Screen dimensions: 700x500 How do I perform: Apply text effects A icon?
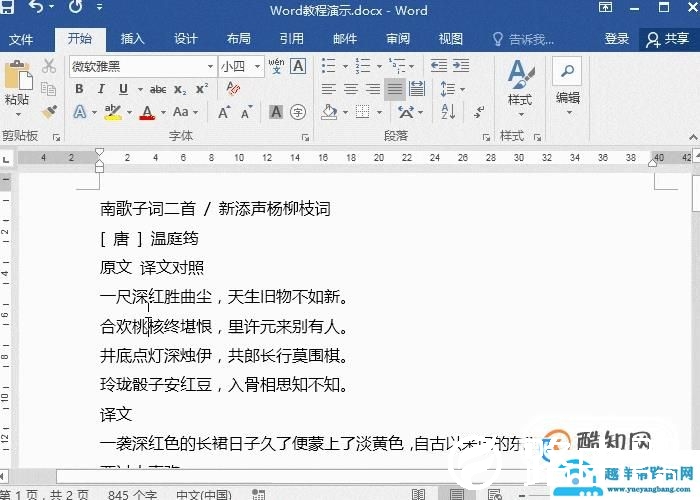click(80, 112)
